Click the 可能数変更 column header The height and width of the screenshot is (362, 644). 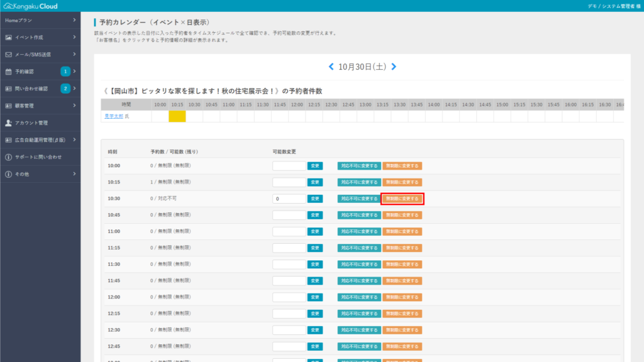click(284, 152)
